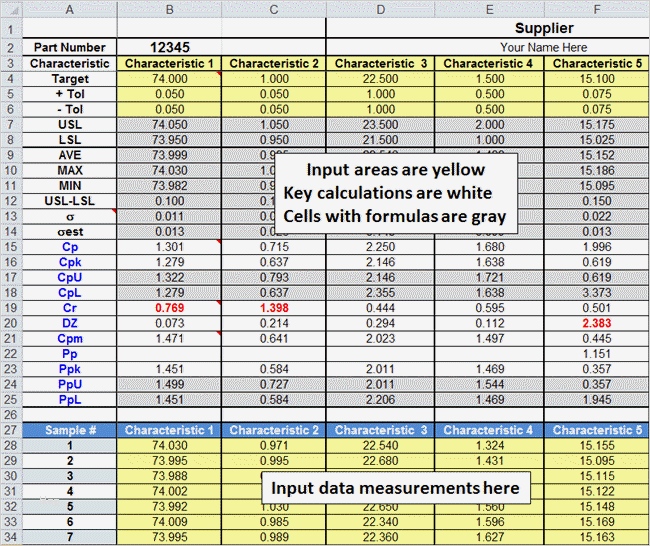Click the Target value 22.500
Screen dimensions: 650x546
[381, 79]
